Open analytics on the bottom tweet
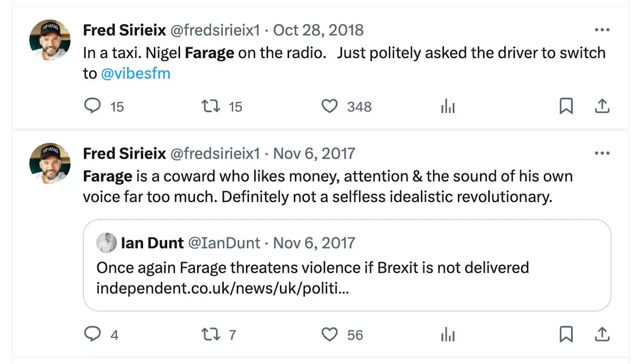The height and width of the screenshot is (364, 641). (448, 335)
